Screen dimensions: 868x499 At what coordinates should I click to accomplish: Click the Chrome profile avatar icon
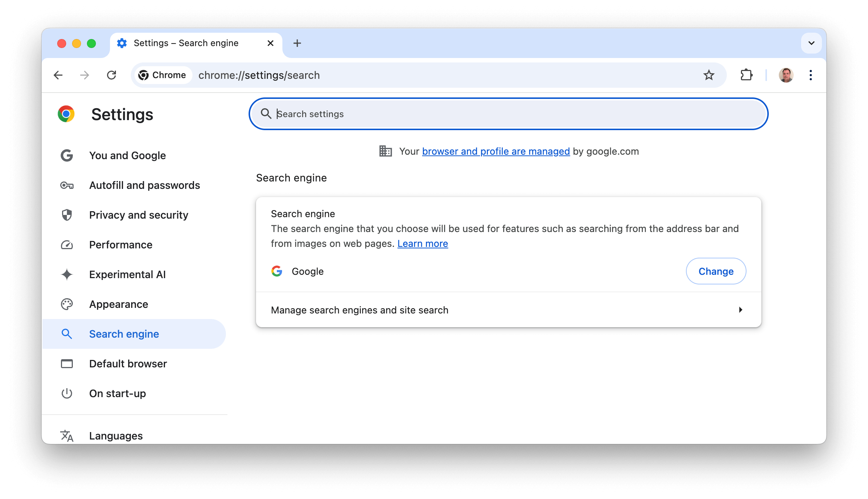click(786, 75)
